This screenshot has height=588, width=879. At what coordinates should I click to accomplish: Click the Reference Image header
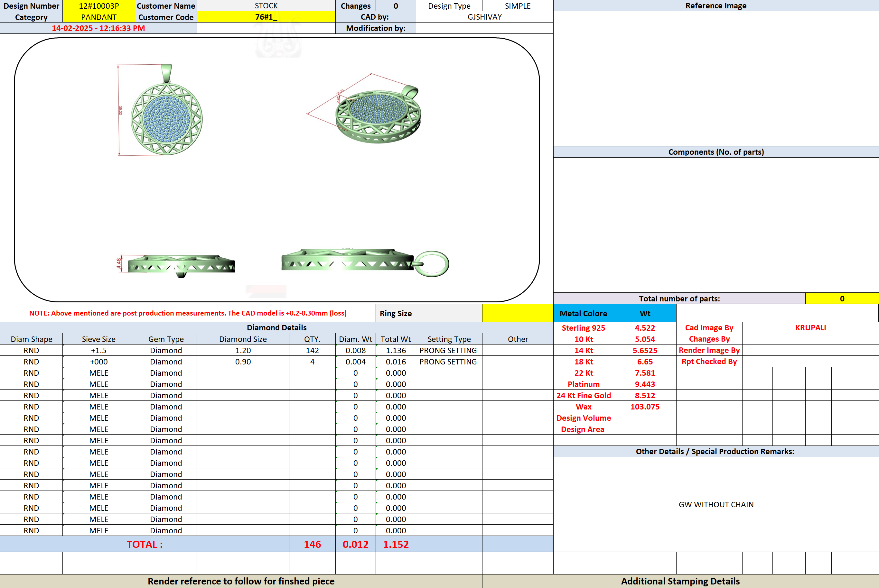(716, 5)
